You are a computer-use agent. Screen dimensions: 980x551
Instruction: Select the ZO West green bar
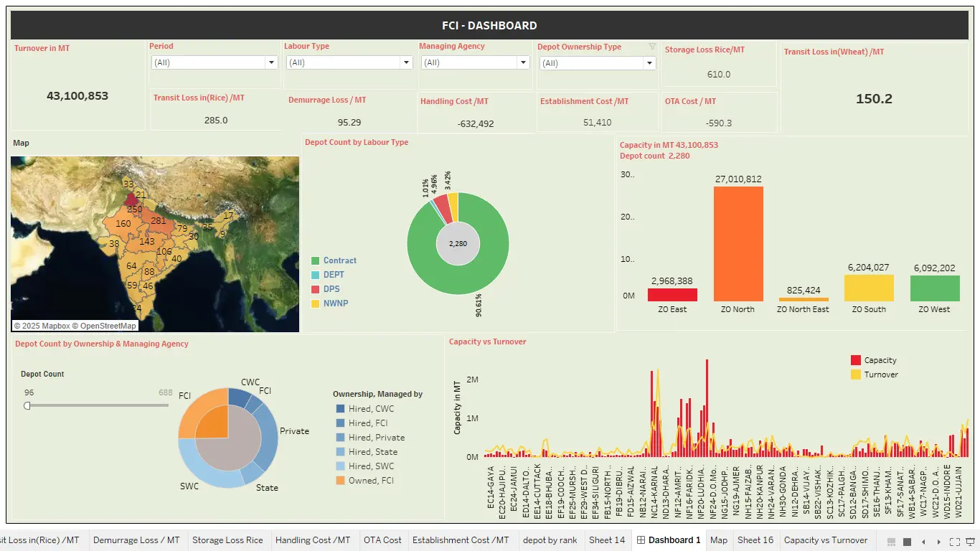pyautogui.click(x=935, y=288)
